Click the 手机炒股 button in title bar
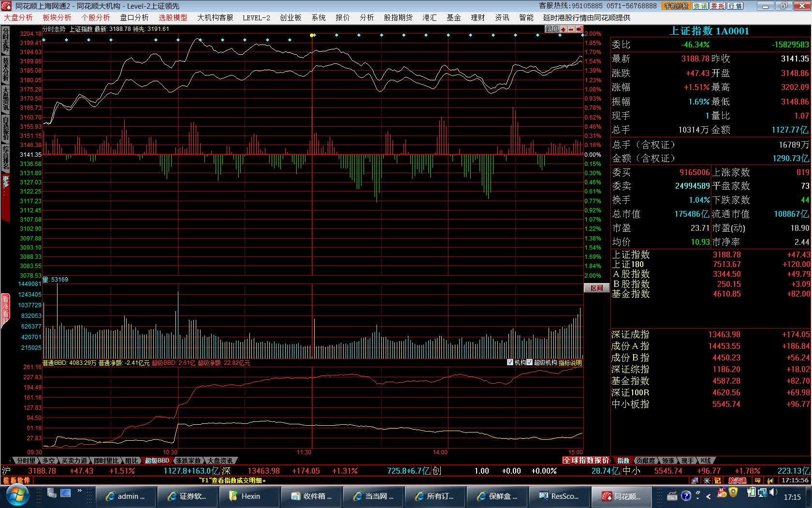 677,6
